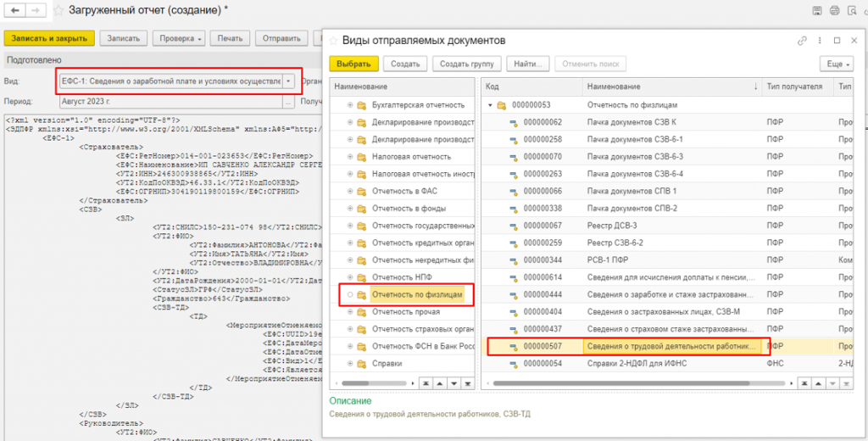Go forward with the right arrow
868x441 pixels.
(x=36, y=10)
